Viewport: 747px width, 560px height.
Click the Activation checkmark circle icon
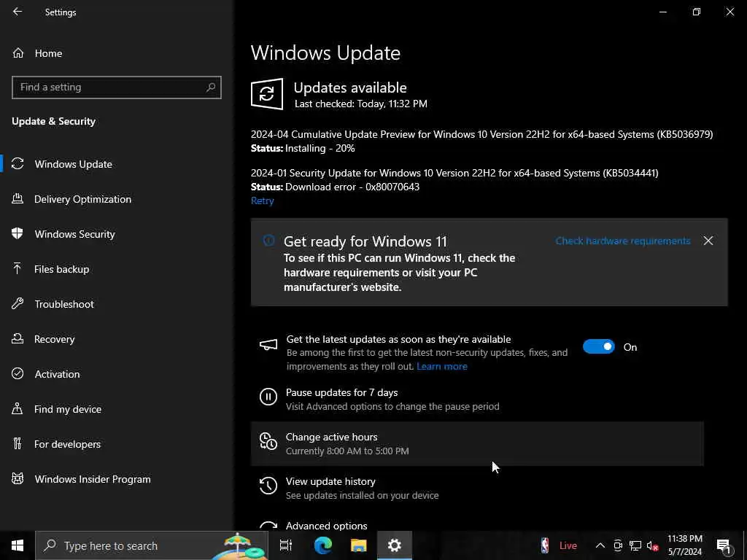tap(18, 374)
